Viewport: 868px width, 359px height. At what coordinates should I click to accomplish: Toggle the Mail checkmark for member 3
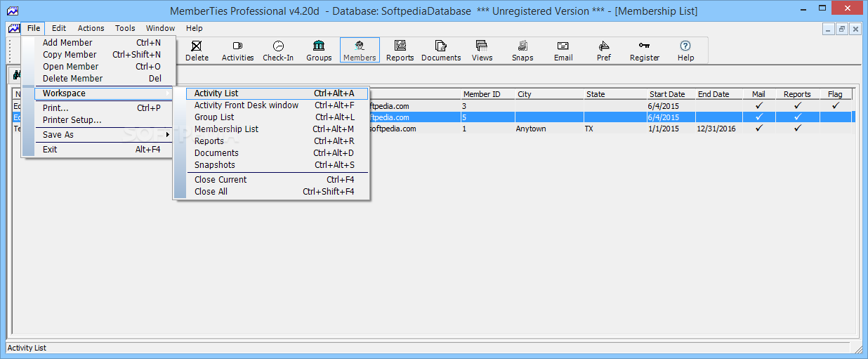pos(758,105)
